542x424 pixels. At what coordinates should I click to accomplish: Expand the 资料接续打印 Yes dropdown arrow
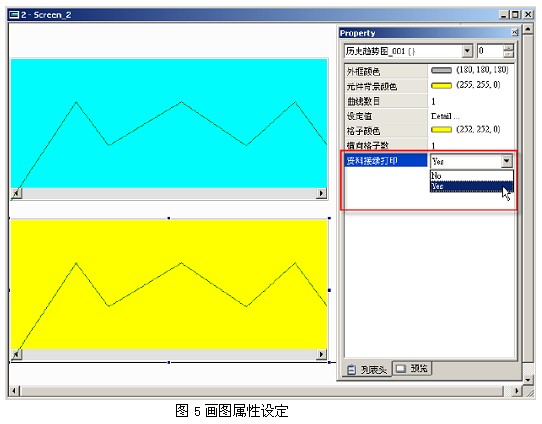coord(507,161)
